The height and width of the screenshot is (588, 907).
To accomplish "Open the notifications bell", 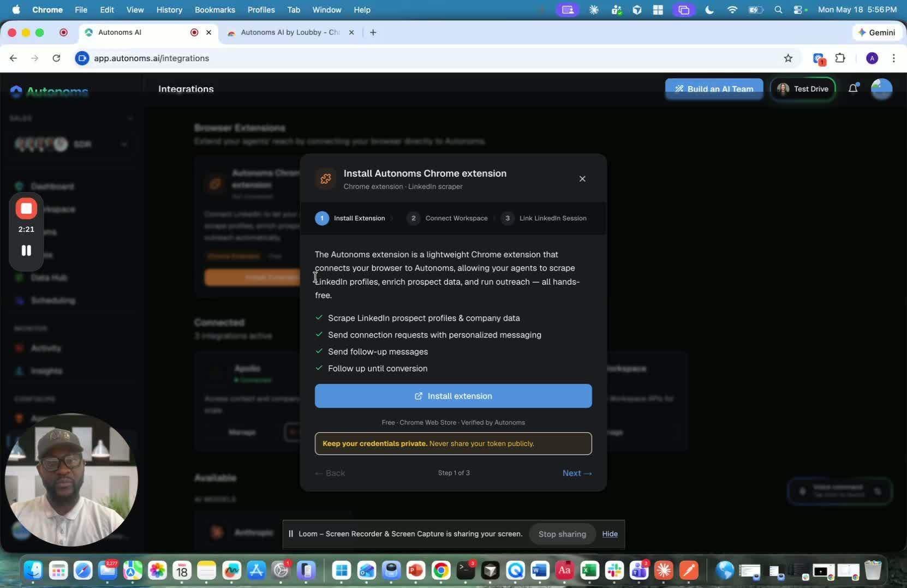I will click(853, 88).
